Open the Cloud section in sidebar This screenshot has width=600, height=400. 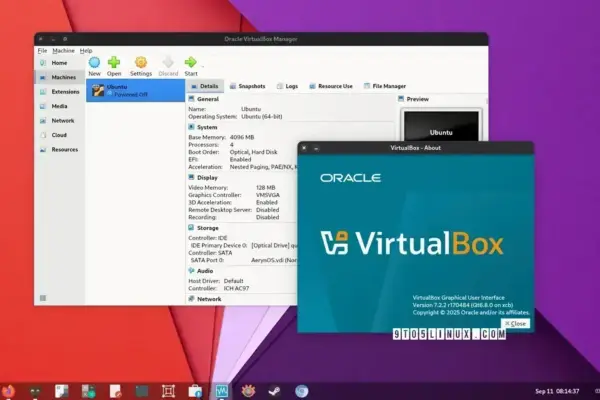(59, 135)
